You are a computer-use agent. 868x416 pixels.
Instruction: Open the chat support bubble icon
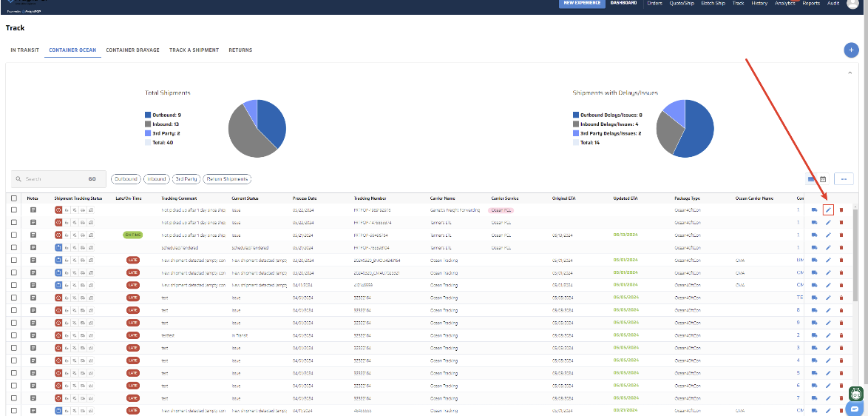[x=856, y=409]
